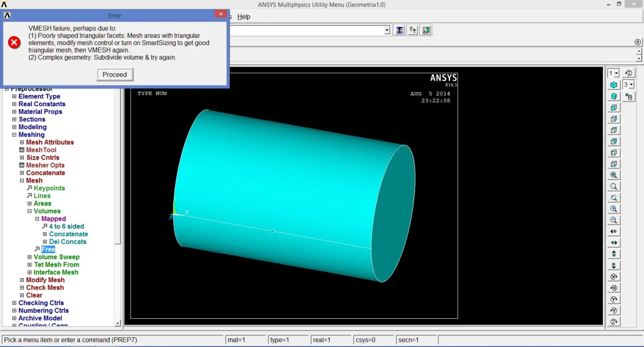
Task: Collapse the Mapped node
Action: point(37,219)
